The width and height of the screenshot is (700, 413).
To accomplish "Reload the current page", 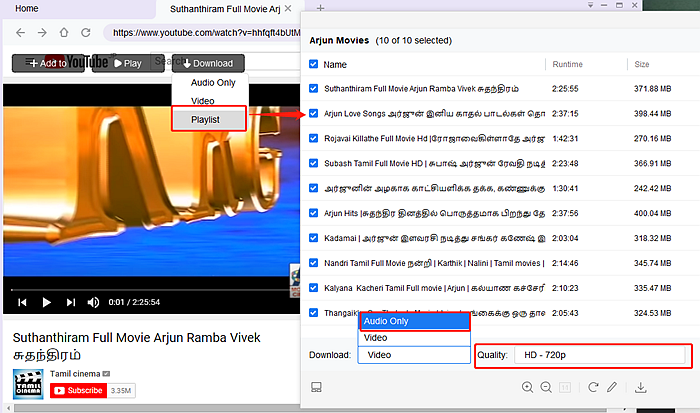I will (86, 33).
